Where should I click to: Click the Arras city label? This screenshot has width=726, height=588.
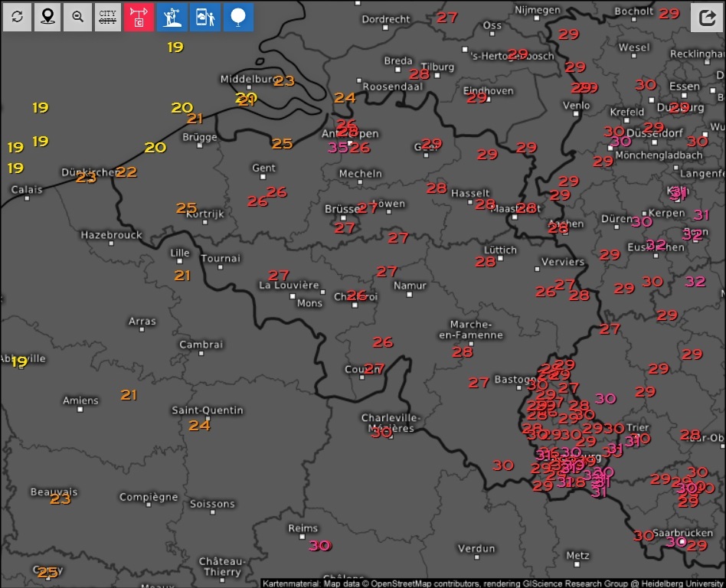coord(142,322)
